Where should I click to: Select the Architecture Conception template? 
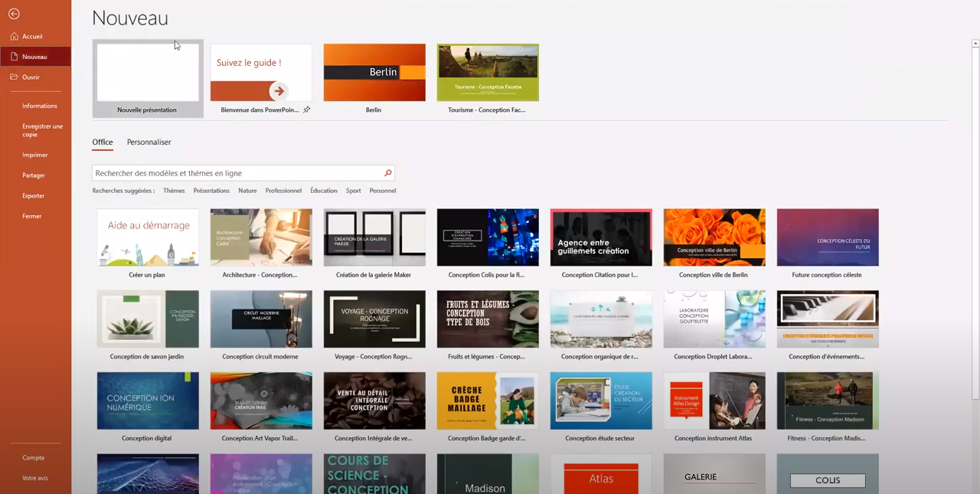click(261, 244)
